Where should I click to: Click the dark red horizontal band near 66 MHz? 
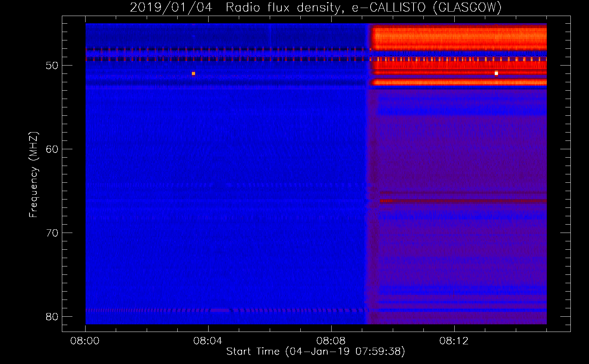(463, 201)
